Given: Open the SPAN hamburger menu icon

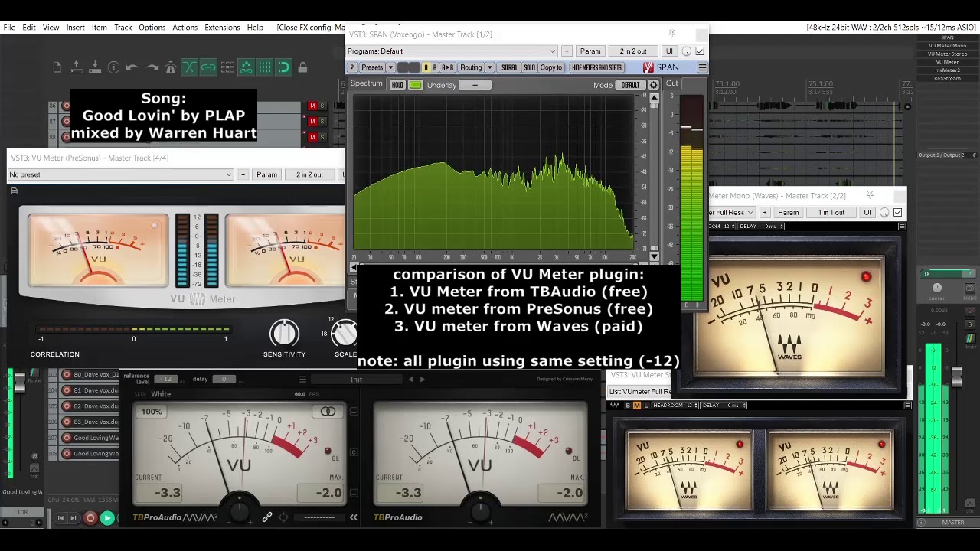Looking at the screenshot, I should coord(702,67).
